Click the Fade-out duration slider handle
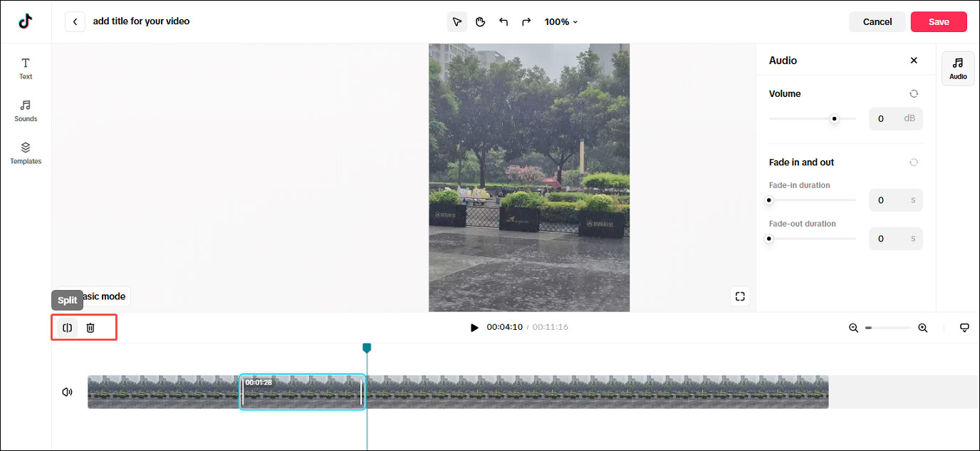 (768, 239)
